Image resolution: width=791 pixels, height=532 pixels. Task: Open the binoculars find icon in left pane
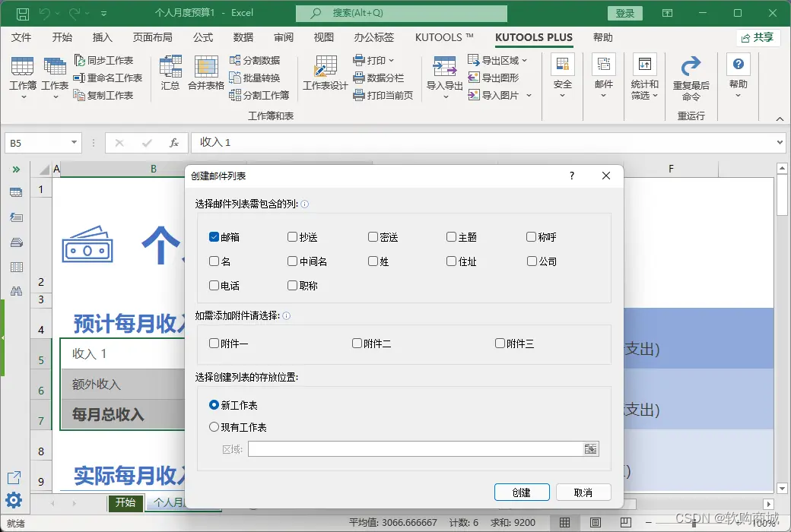click(x=16, y=291)
